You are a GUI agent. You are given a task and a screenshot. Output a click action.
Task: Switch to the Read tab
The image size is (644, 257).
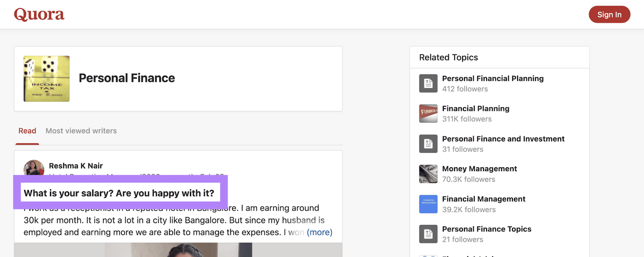click(x=27, y=131)
